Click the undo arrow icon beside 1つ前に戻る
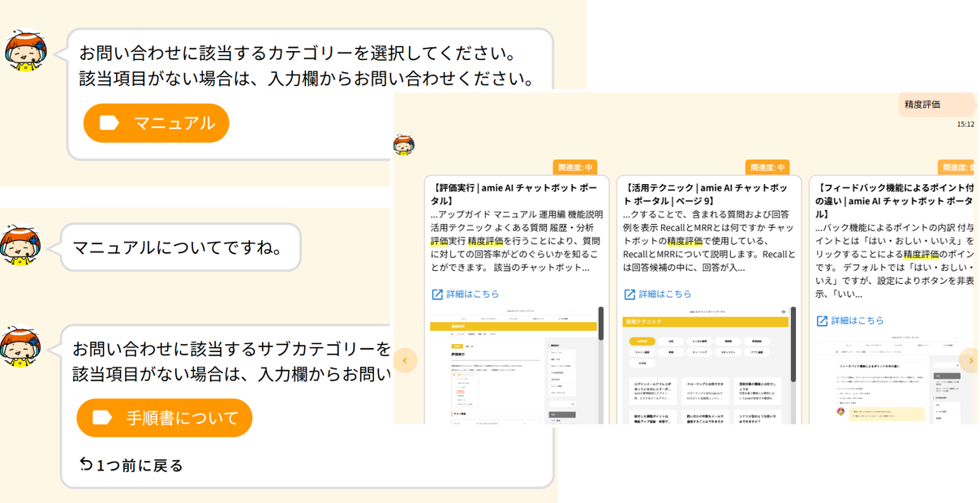Image resolution: width=980 pixels, height=503 pixels. point(85,464)
